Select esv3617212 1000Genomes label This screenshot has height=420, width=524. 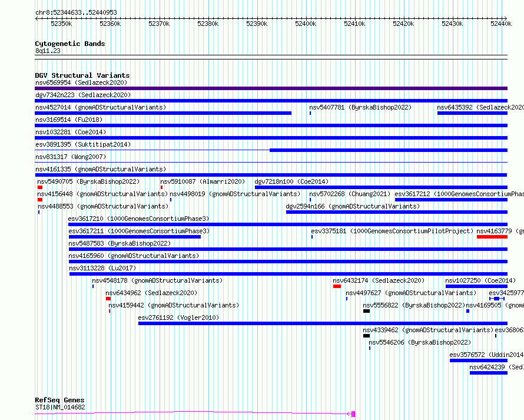459,194
